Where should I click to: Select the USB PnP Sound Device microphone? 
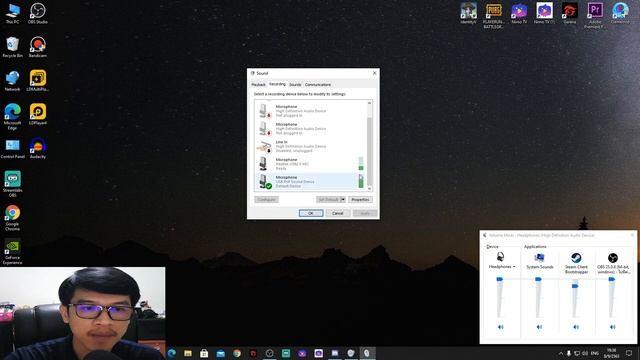310,181
